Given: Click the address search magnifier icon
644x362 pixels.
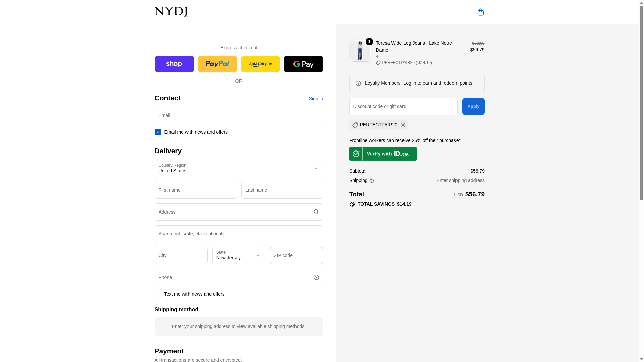Looking at the screenshot, I should pos(316,212).
